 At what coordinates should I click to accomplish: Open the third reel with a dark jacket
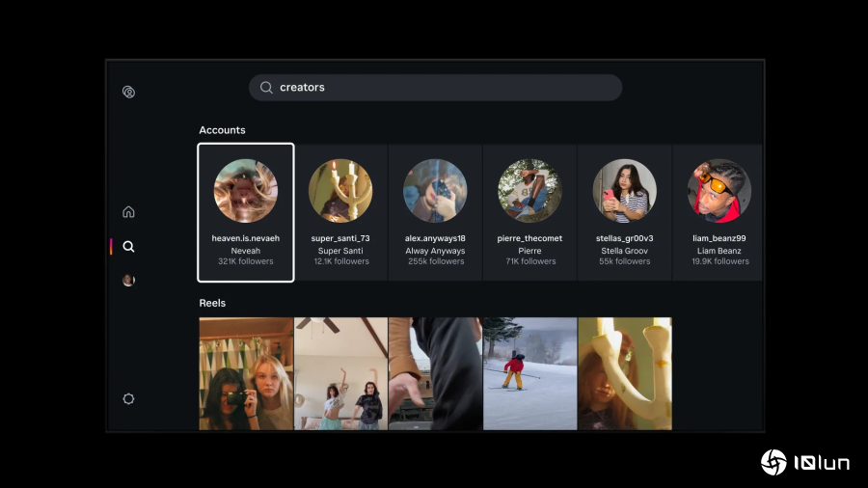435,373
